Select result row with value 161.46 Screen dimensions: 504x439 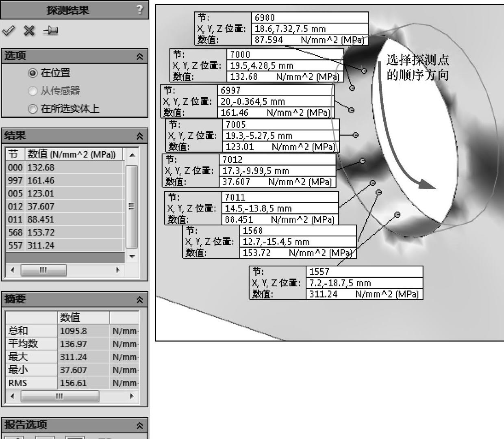point(65,180)
